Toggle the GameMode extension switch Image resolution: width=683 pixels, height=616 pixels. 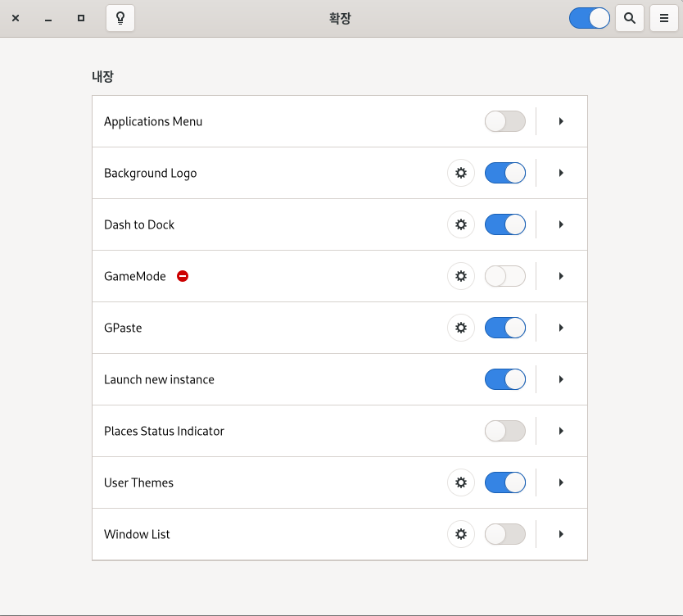pyautogui.click(x=504, y=276)
